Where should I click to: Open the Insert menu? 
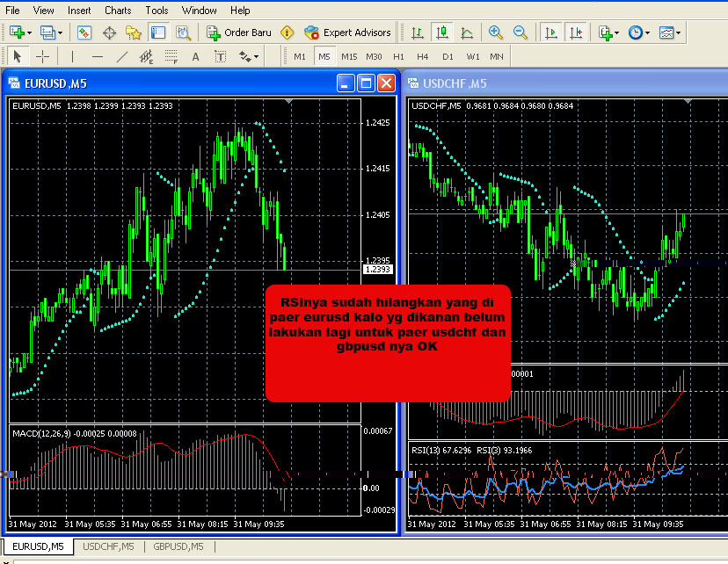click(79, 11)
